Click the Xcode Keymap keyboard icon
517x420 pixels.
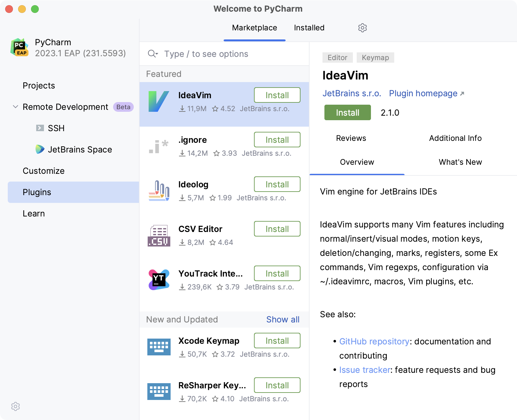(x=159, y=347)
